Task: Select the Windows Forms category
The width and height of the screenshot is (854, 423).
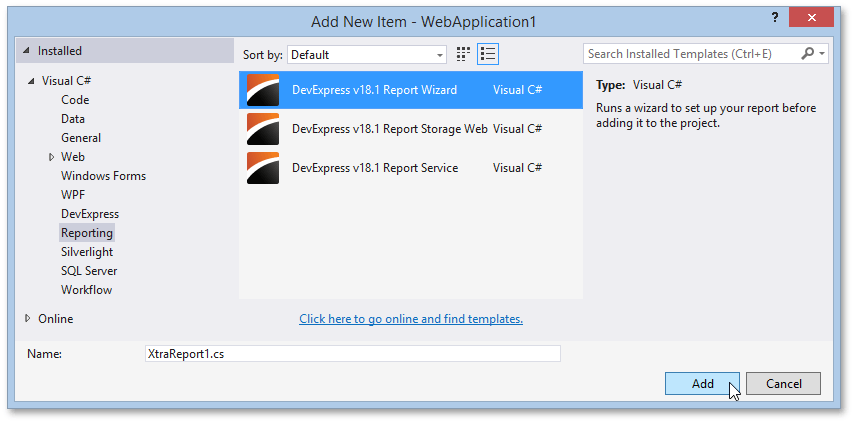Action: click(103, 176)
